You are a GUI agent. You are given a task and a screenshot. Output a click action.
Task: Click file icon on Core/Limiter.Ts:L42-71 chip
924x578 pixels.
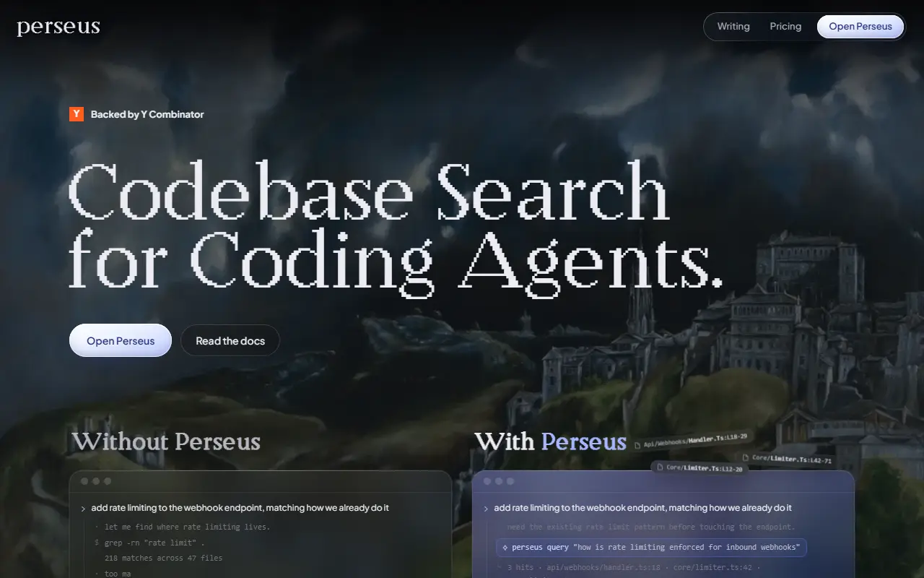(x=746, y=457)
